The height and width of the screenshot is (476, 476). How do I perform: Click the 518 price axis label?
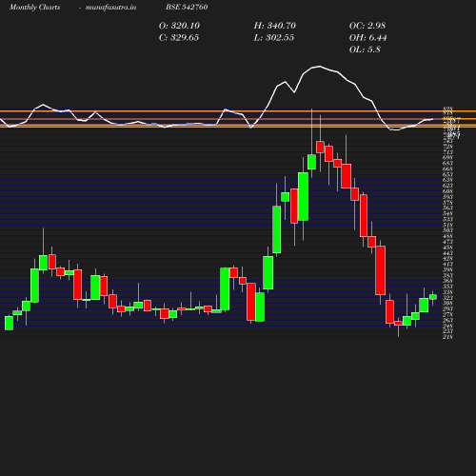tap(447, 225)
